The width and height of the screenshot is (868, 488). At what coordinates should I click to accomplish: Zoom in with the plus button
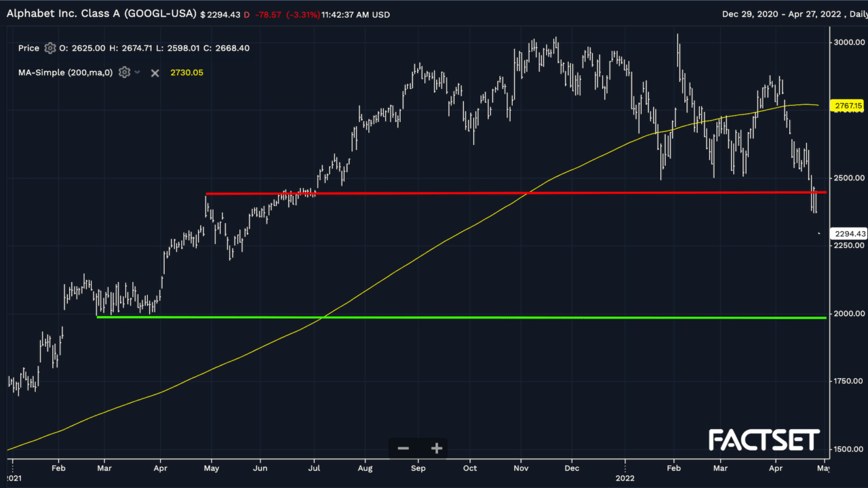pos(436,448)
